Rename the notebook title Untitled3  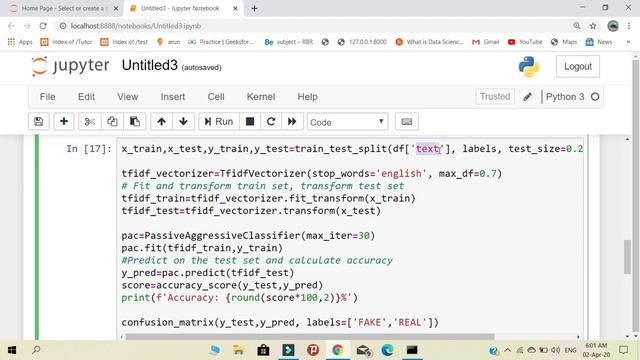149,65
